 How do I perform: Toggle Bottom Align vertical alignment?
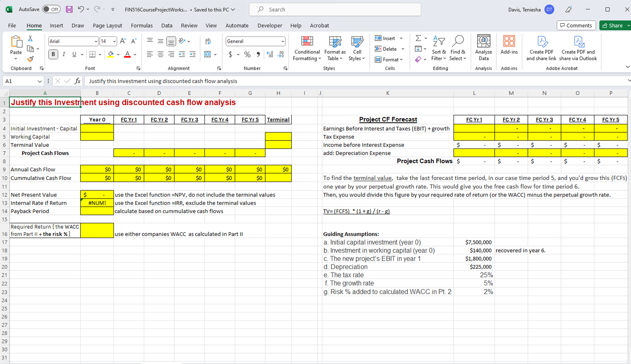coord(171,41)
